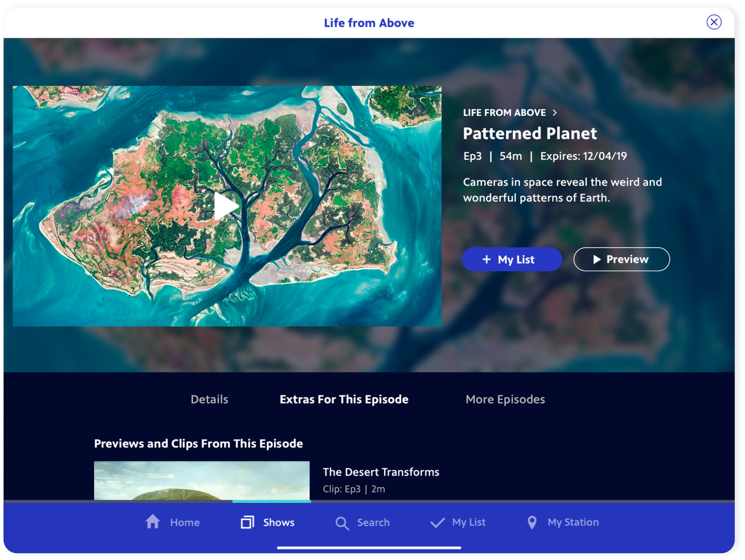Click the My Station location pin icon

[532, 522]
